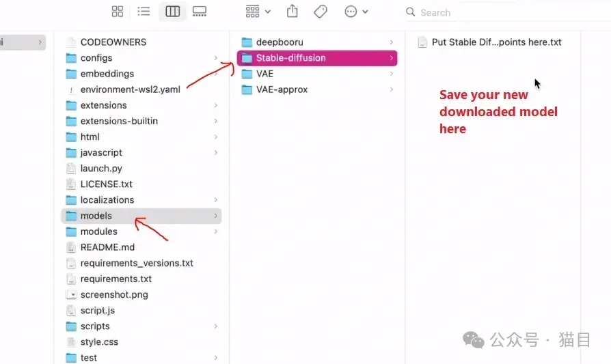Image resolution: width=611 pixels, height=364 pixels.
Task: Expand chevron beside deepbooru folder
Action: click(x=391, y=42)
